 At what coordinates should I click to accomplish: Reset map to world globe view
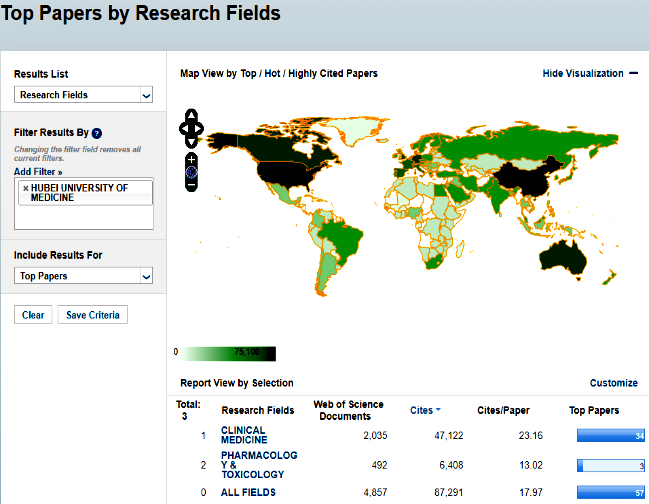(191, 172)
